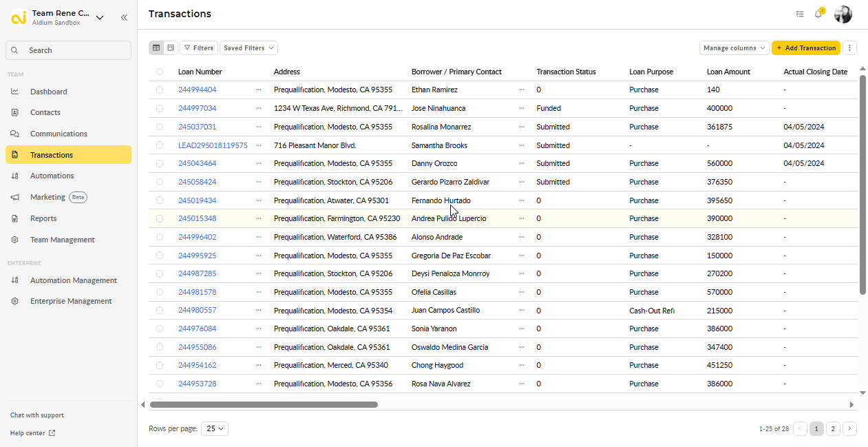This screenshot has height=447, width=868.
Task: Click the horizontal table scrollbar thumb
Action: coord(262,404)
